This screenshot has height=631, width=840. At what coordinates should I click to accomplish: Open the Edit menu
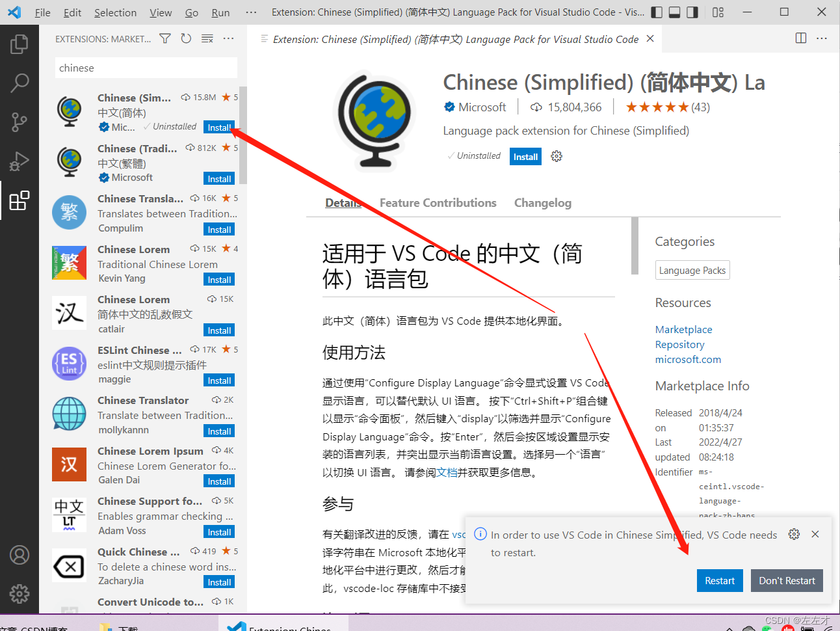coord(72,12)
